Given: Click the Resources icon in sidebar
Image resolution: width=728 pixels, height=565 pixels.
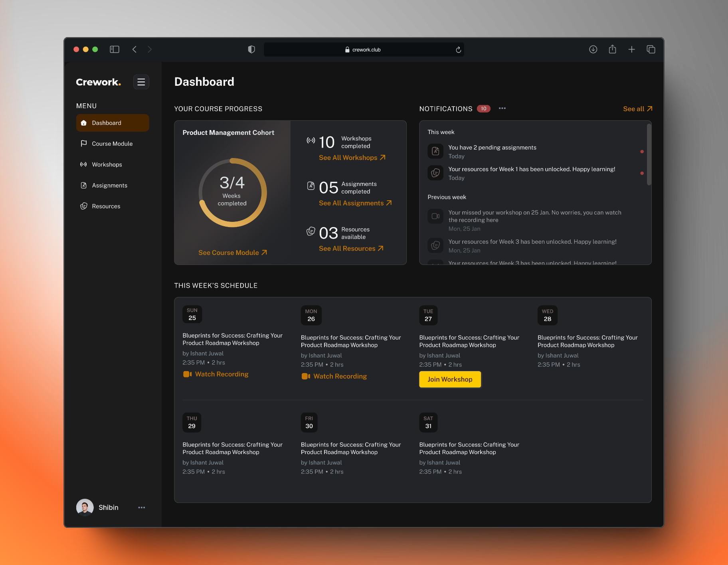Looking at the screenshot, I should [84, 206].
